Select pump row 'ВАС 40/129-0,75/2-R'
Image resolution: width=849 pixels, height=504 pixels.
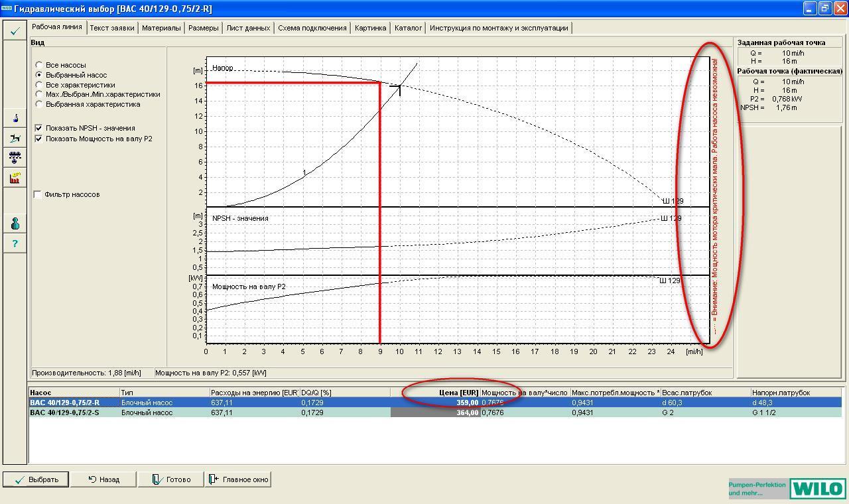[435, 403]
